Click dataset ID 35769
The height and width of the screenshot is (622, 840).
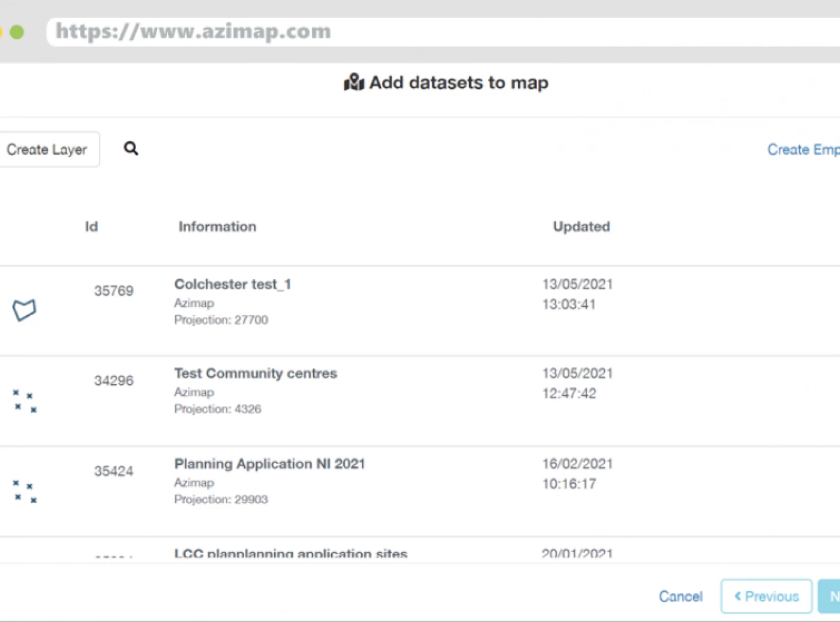pyautogui.click(x=113, y=291)
